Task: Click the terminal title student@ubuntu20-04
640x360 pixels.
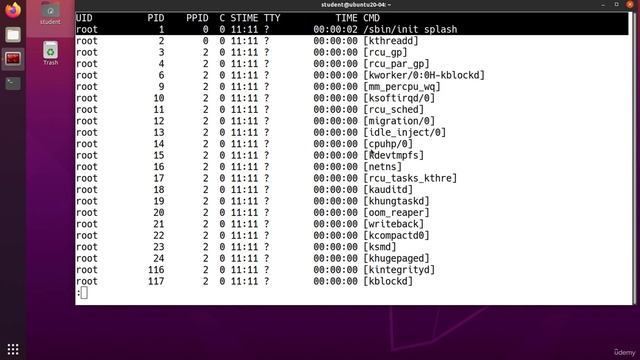Action: [356, 5]
